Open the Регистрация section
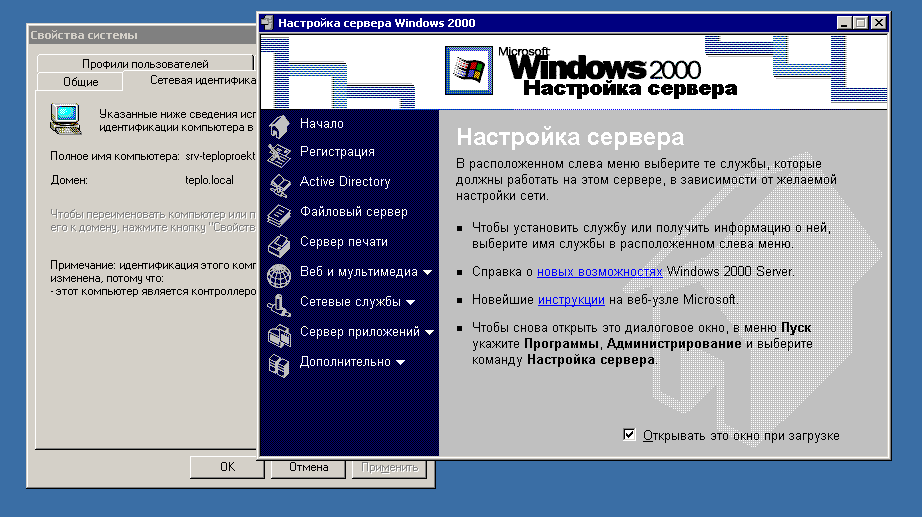The image size is (922, 517). (x=337, y=152)
